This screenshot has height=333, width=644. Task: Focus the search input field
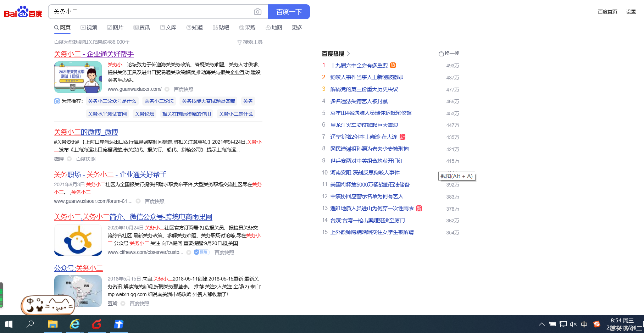tap(151, 12)
